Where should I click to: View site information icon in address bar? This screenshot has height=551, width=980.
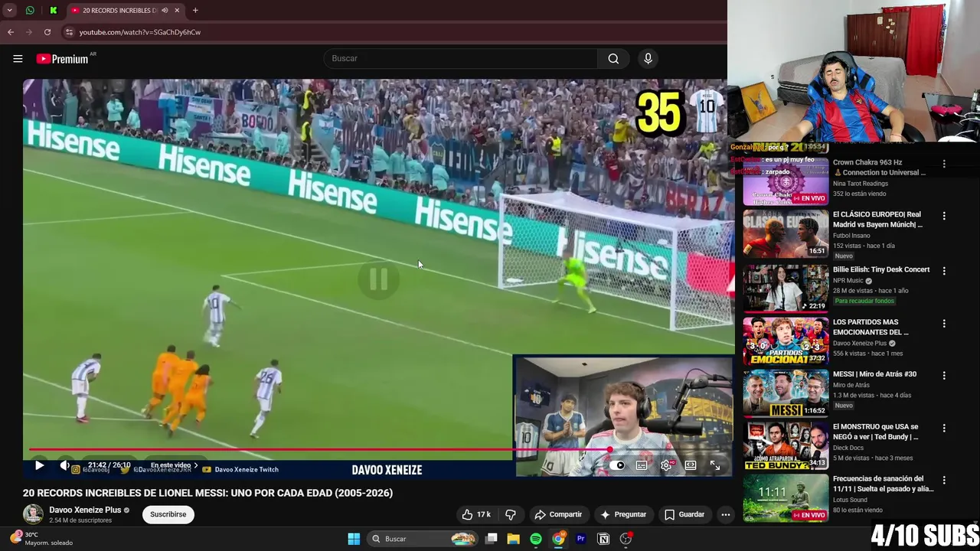pos(69,32)
